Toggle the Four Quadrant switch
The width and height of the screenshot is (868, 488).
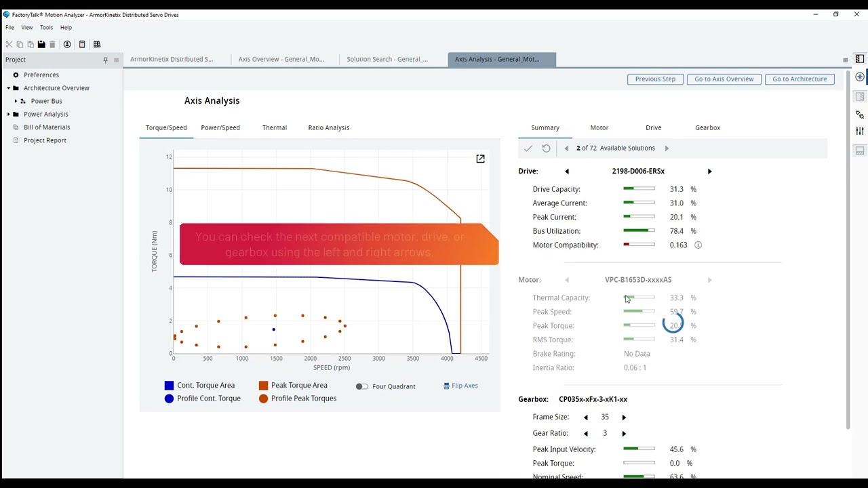(361, 386)
